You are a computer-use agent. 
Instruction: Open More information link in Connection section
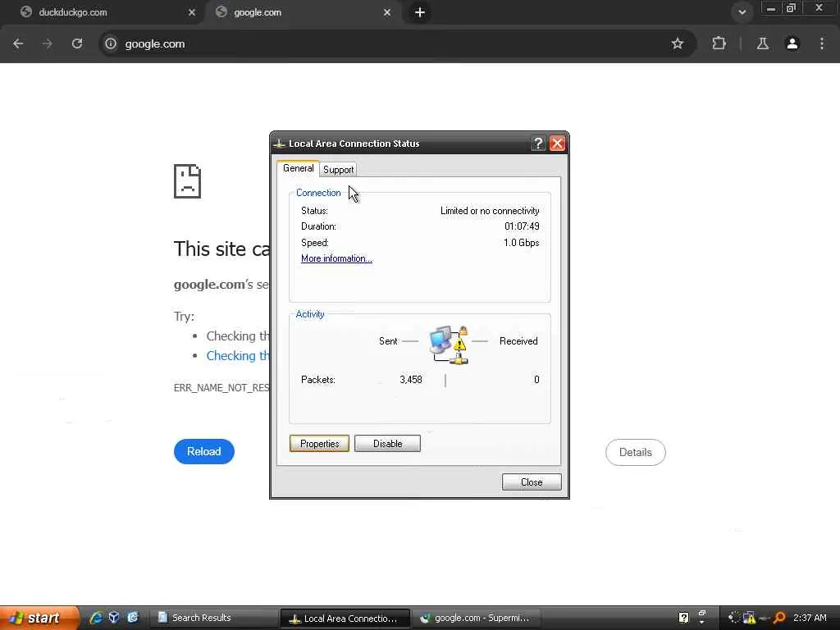(336, 258)
